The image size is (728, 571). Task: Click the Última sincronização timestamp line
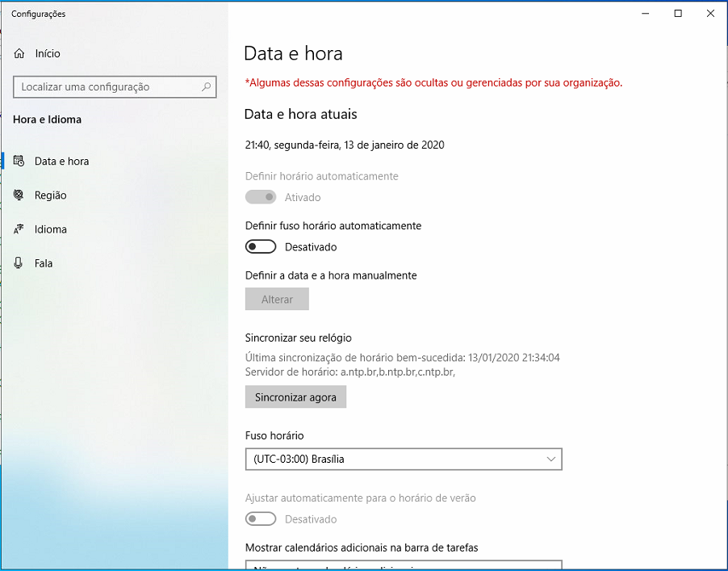(403, 358)
